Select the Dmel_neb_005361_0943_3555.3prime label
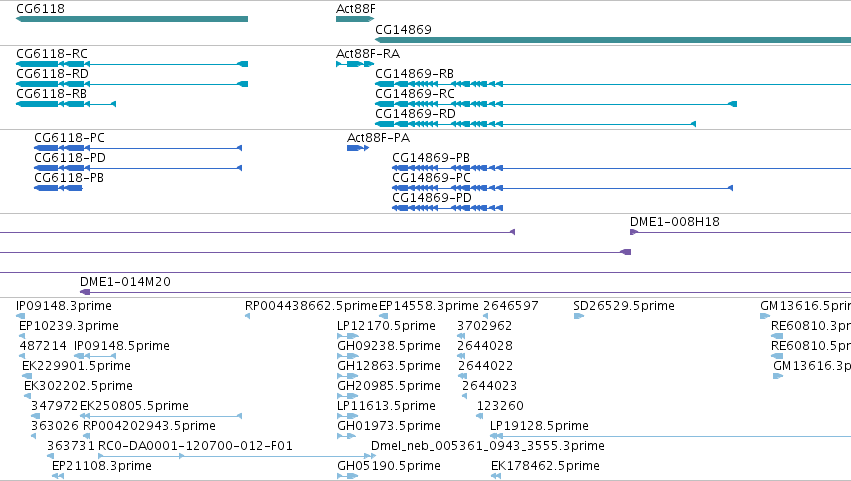This screenshot has height=481, width=851. (488, 446)
